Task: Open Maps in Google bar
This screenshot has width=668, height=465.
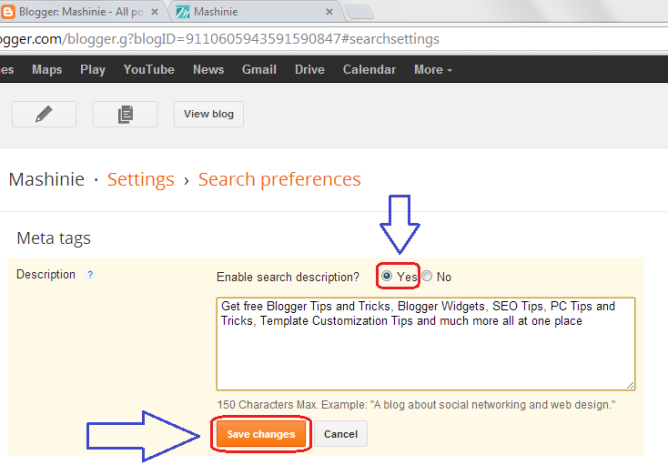Action: [x=47, y=69]
